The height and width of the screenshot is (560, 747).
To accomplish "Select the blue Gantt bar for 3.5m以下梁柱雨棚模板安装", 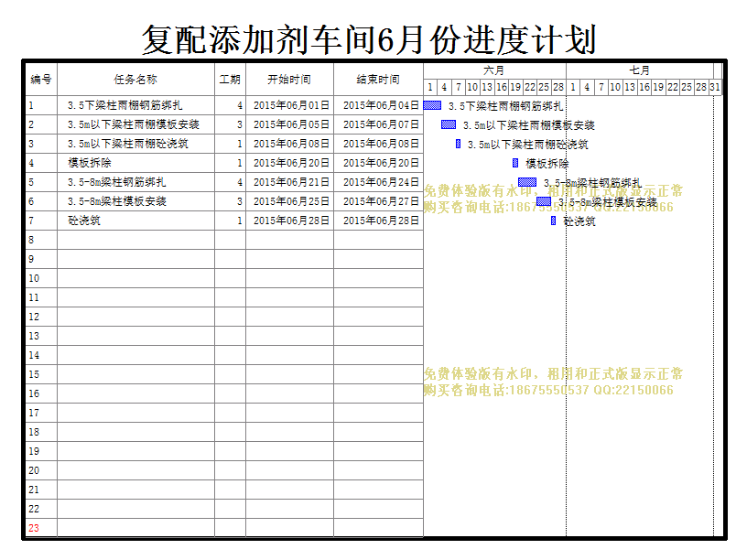I will (449, 124).
